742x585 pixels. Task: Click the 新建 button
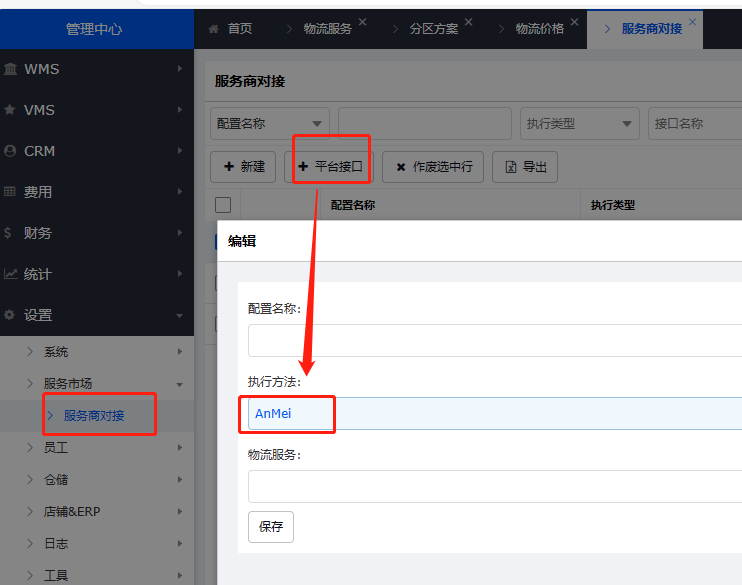pos(243,167)
